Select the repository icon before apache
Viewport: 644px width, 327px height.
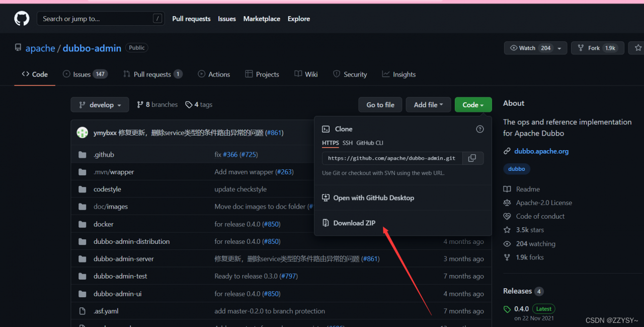point(18,48)
